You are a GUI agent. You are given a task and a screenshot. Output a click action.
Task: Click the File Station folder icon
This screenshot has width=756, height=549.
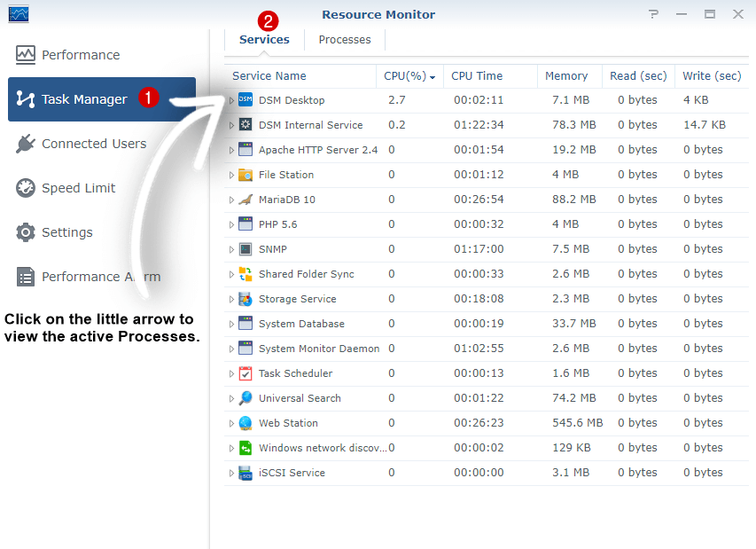tap(246, 175)
